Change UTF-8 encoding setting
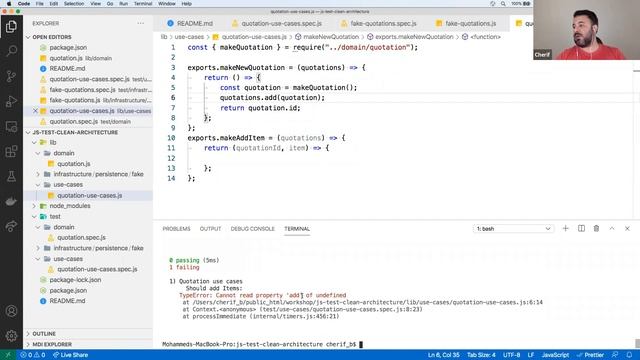Viewport: 640px width, 360px height. [x=511, y=355]
